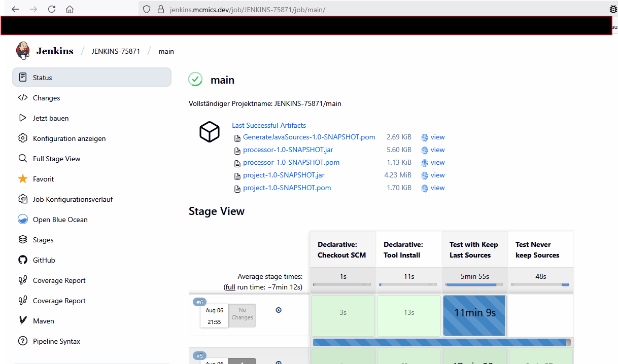Viewport: 618px width, 364px height.
Task: Click the Blue Ocean icon
Action: pyautogui.click(x=22, y=220)
